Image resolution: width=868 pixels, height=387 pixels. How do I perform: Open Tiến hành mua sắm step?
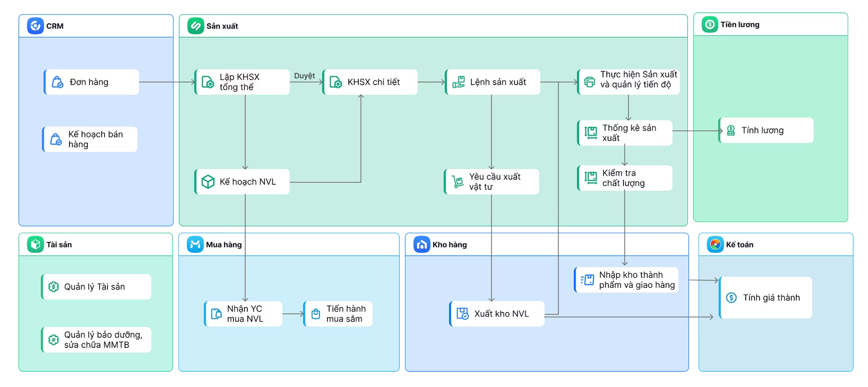click(x=338, y=314)
